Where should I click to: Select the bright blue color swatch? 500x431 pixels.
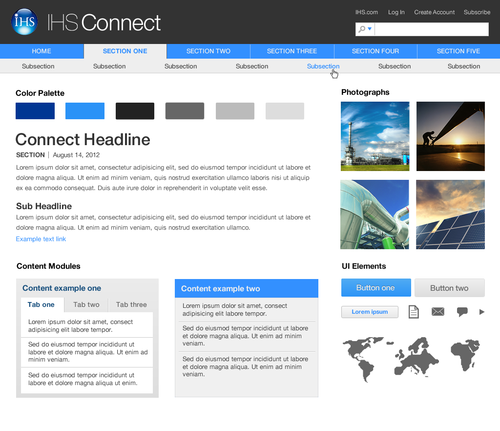pos(85,111)
